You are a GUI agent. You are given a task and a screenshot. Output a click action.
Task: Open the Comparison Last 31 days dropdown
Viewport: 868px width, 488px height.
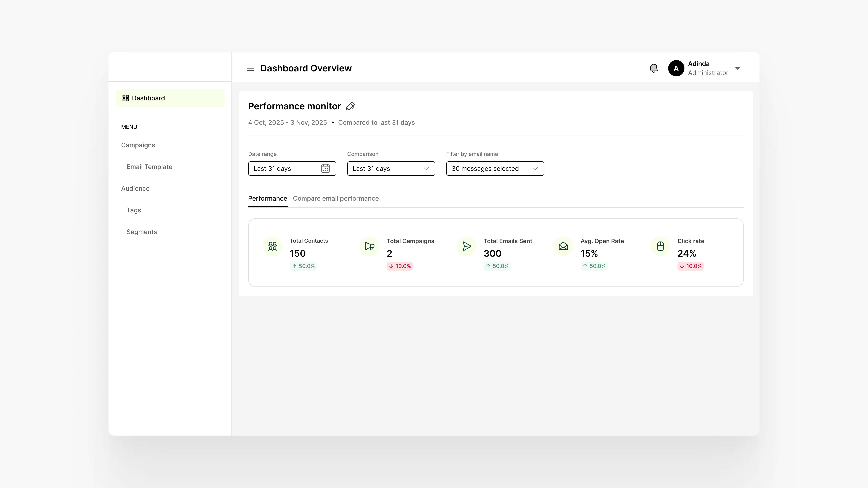tap(391, 168)
